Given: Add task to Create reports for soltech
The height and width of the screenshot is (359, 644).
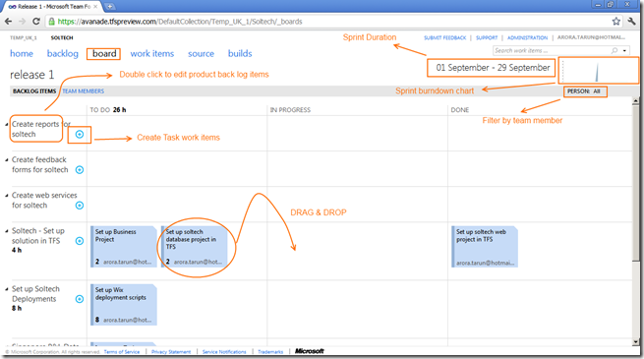Looking at the screenshot, I should pos(80,135).
